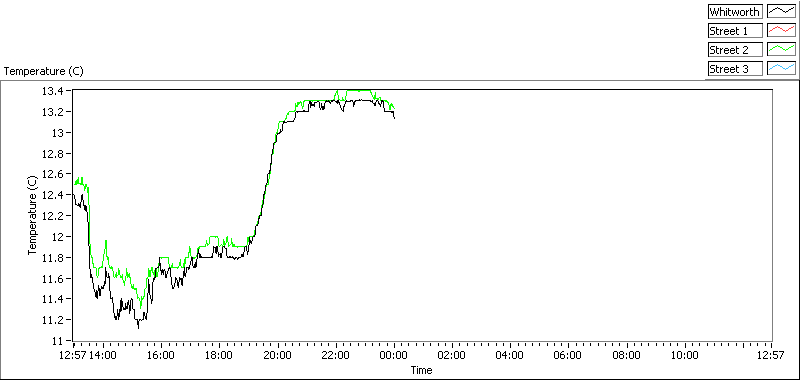Click the Street 3 blue line swatch
800x380 pixels.
pos(782,68)
